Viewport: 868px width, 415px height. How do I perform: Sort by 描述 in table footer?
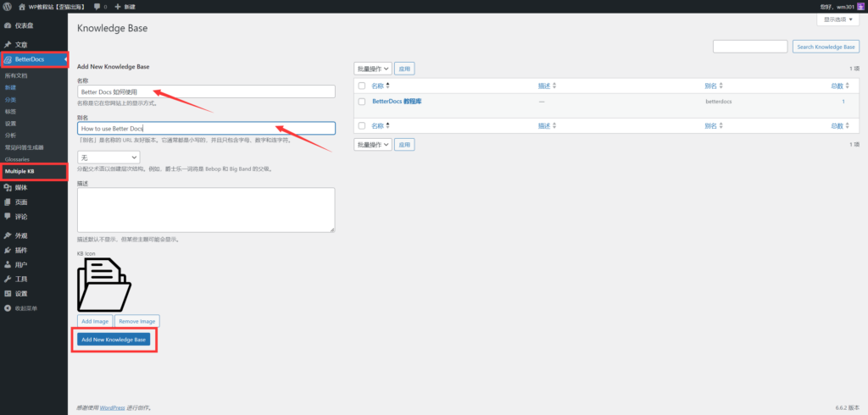point(547,125)
